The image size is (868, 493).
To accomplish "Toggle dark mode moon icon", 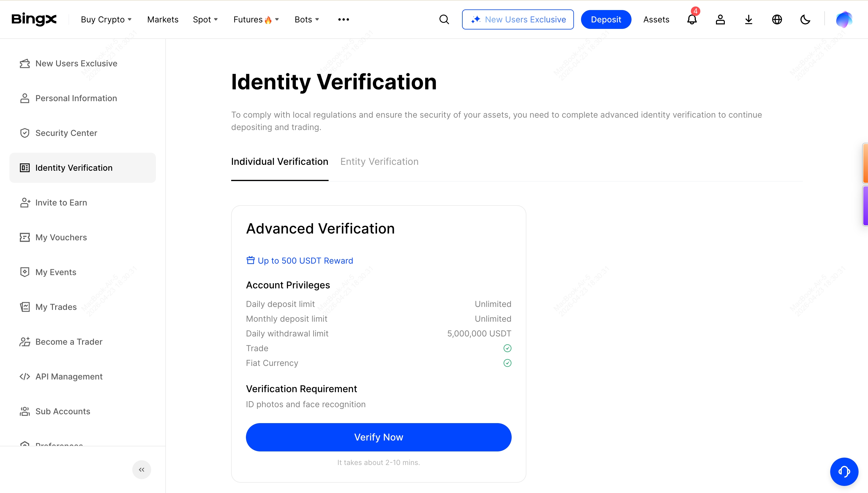I will pos(805,20).
